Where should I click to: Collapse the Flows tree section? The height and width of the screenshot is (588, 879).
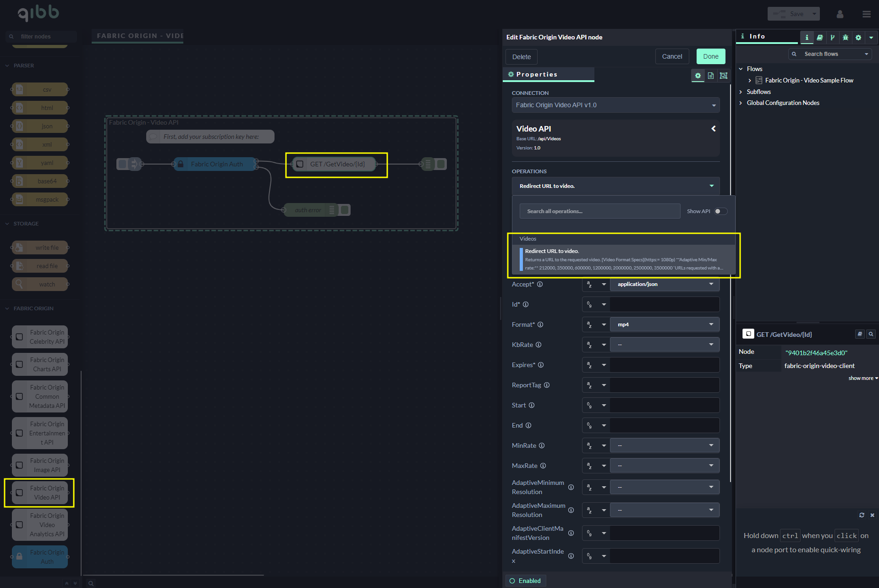(741, 69)
